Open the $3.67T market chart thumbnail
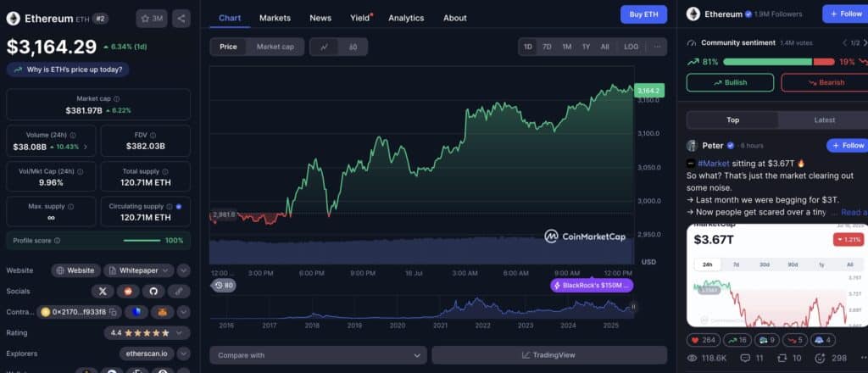This screenshot has width=868, height=373. (777, 276)
